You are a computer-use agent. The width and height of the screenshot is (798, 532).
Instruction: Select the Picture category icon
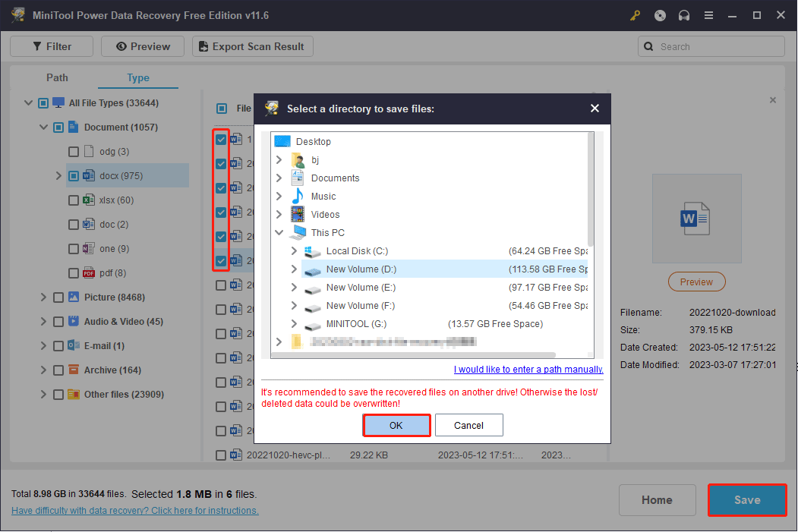pos(74,297)
